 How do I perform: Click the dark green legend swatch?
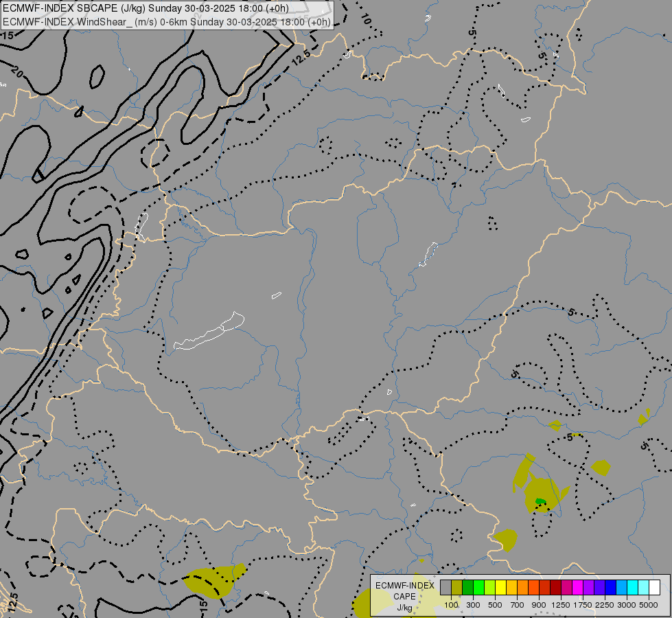[x=467, y=587]
